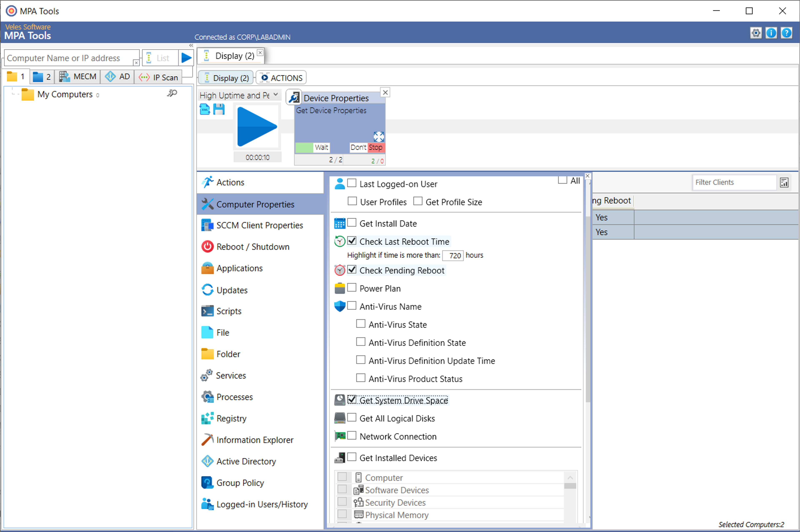The image size is (800, 532).
Task: Select Computer Properties category
Action: (x=260, y=204)
